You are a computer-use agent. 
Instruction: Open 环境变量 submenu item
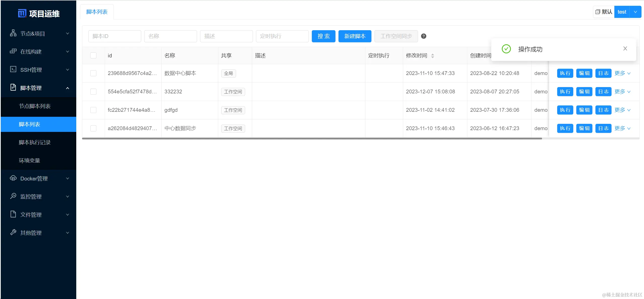tap(39, 161)
